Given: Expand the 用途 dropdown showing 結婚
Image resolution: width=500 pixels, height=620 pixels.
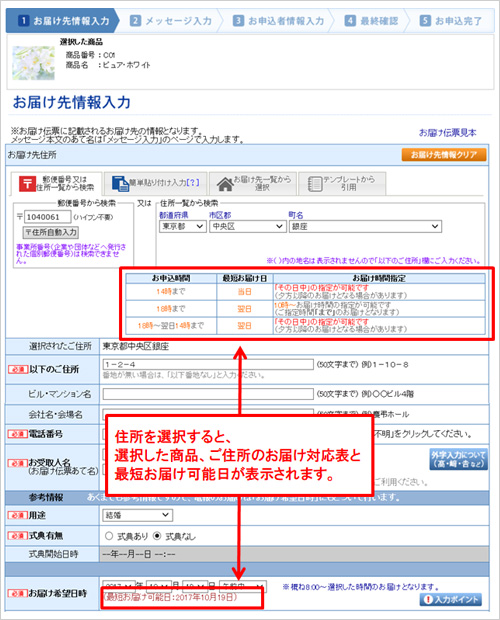Looking at the screenshot, I should pyautogui.click(x=138, y=515).
